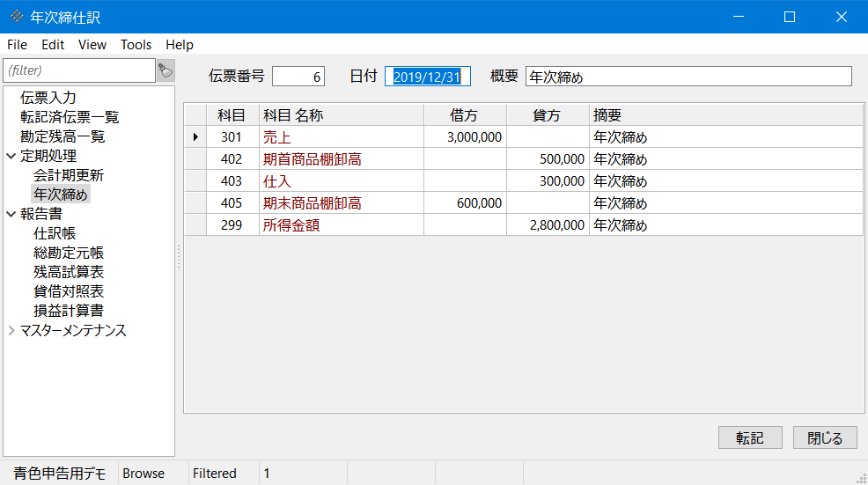Click the 借方 column header
The height and width of the screenshot is (485, 868).
point(465,115)
